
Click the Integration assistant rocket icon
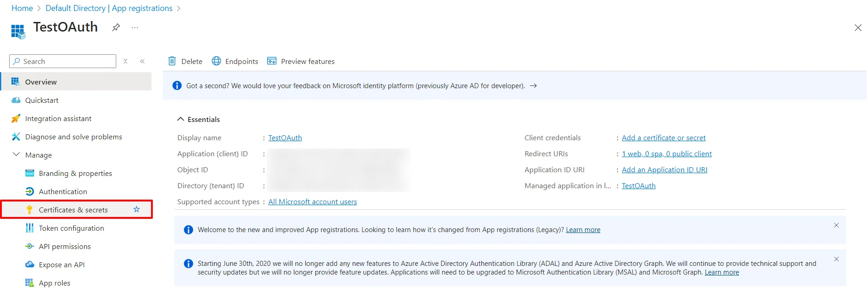16,118
